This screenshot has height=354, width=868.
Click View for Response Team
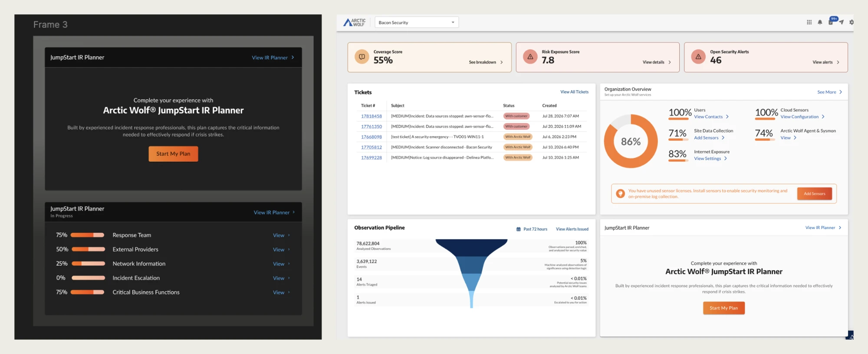279,235
